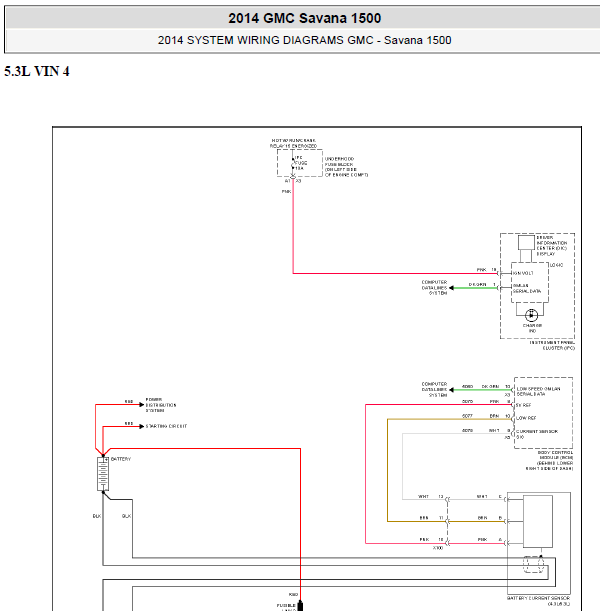Click the '5V REF' terminal label

coord(524,405)
